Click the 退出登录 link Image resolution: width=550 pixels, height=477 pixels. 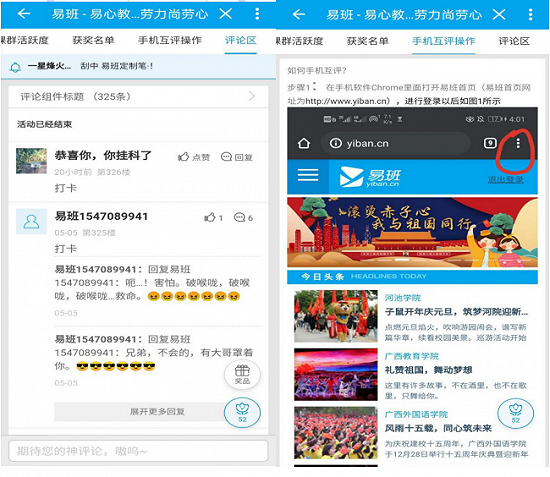pyautogui.click(x=505, y=180)
